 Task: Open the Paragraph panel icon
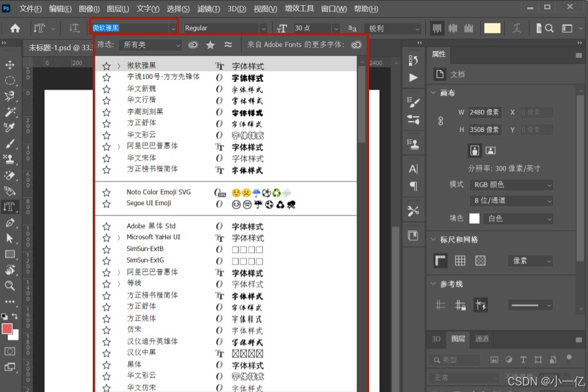coord(414,186)
